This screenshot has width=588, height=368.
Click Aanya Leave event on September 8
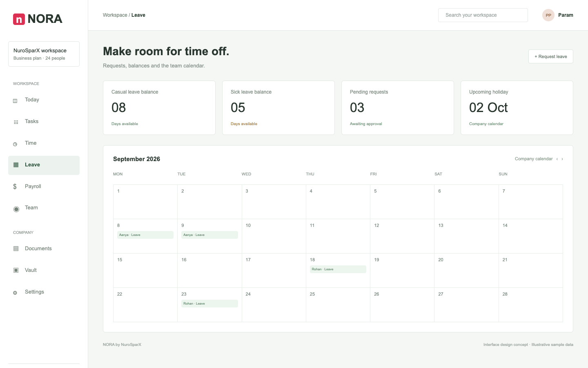(145, 235)
